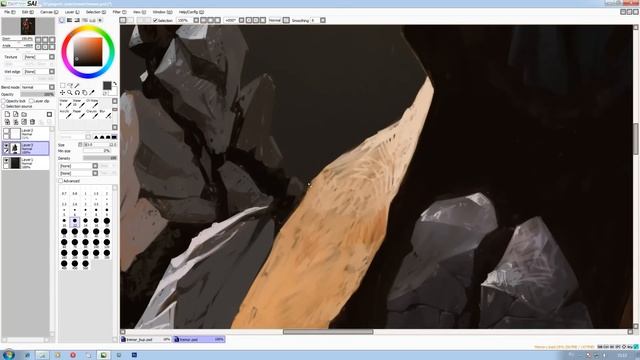
Task: Click the canvas horizontal scrollbar thumb
Action: pyautogui.click(x=328, y=332)
